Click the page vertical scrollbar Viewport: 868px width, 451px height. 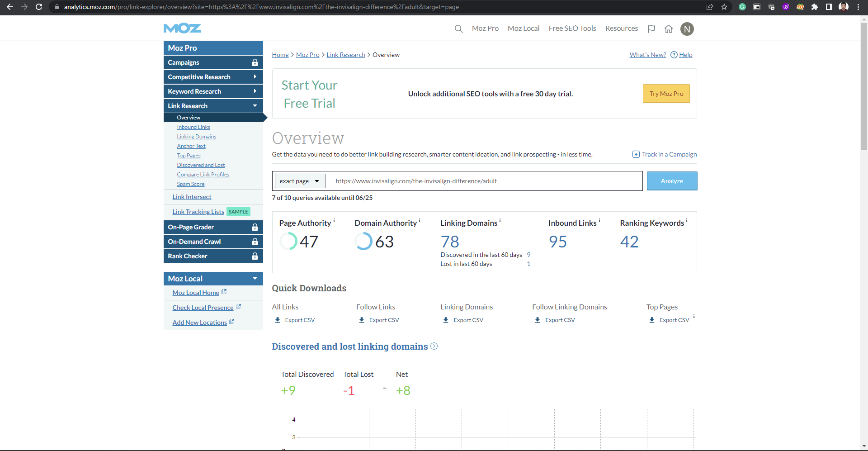864,86
